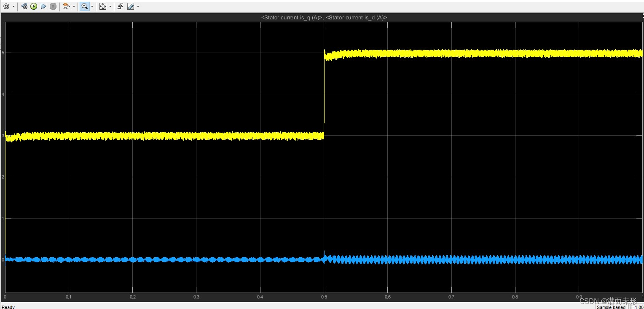Expand the Configuration Properties dropdown arrow

[13, 6]
